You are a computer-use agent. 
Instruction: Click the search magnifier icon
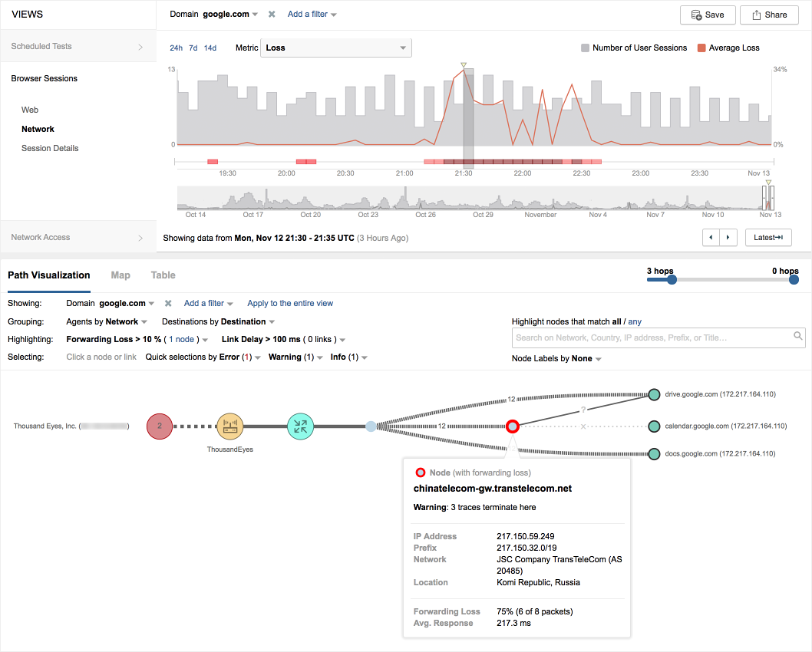click(798, 336)
